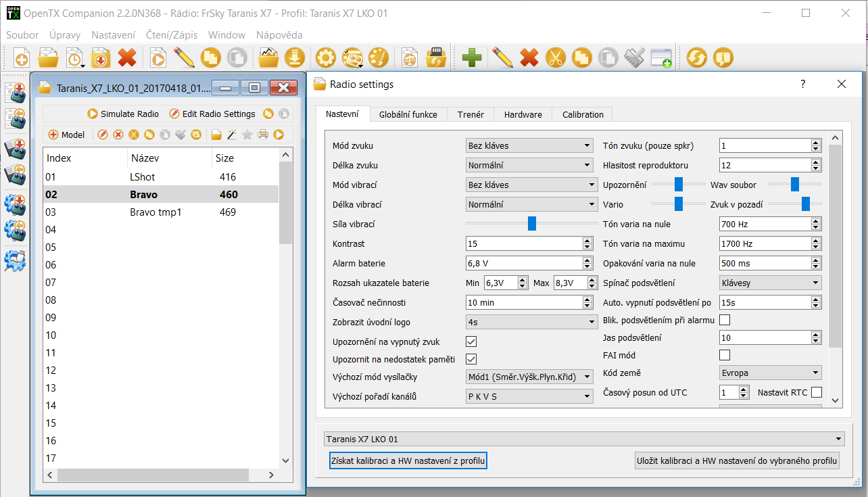Click the scissors cut icon in main toolbar
The image size is (868, 497).
[x=555, y=57]
